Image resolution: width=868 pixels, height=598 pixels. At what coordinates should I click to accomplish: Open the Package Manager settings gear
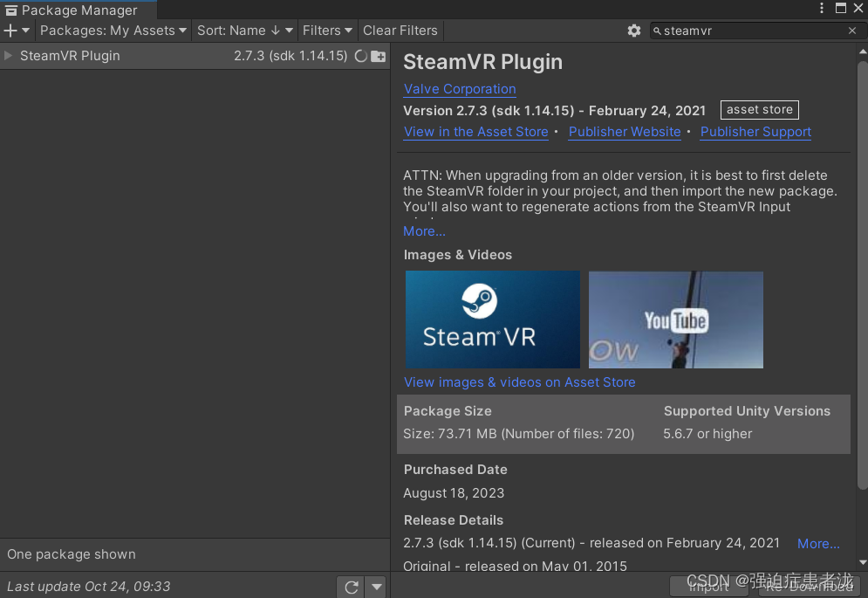pyautogui.click(x=634, y=31)
